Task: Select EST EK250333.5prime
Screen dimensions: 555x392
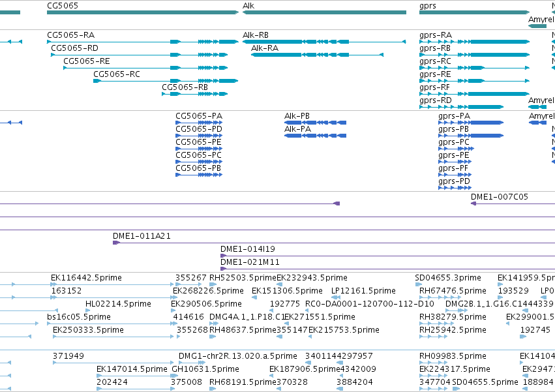Action: 88,331
